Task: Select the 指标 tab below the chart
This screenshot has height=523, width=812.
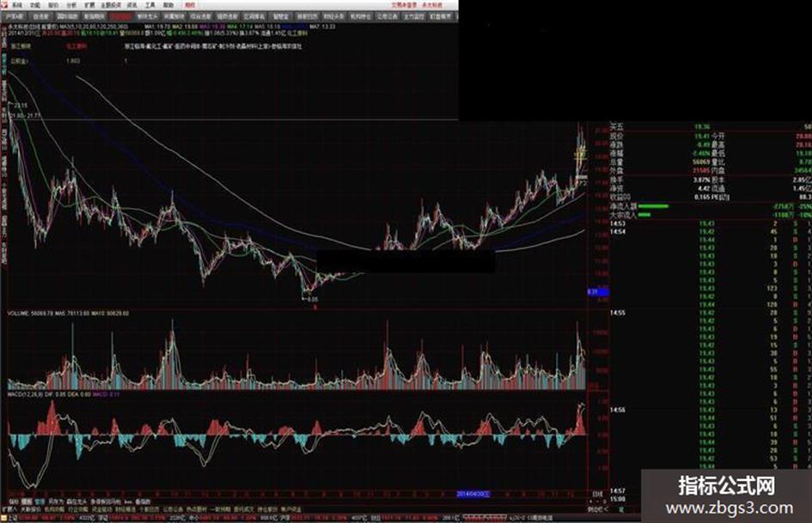Action: [14, 502]
